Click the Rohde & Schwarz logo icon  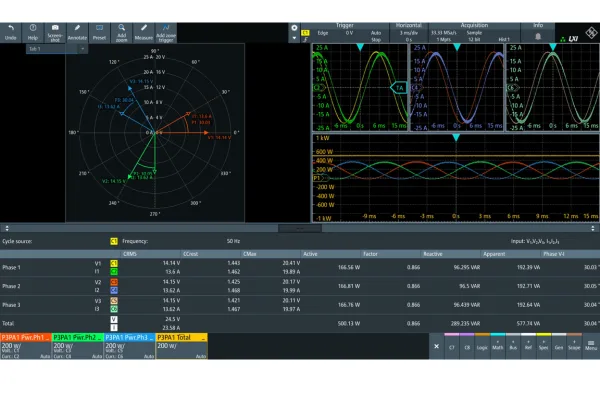coord(591,33)
